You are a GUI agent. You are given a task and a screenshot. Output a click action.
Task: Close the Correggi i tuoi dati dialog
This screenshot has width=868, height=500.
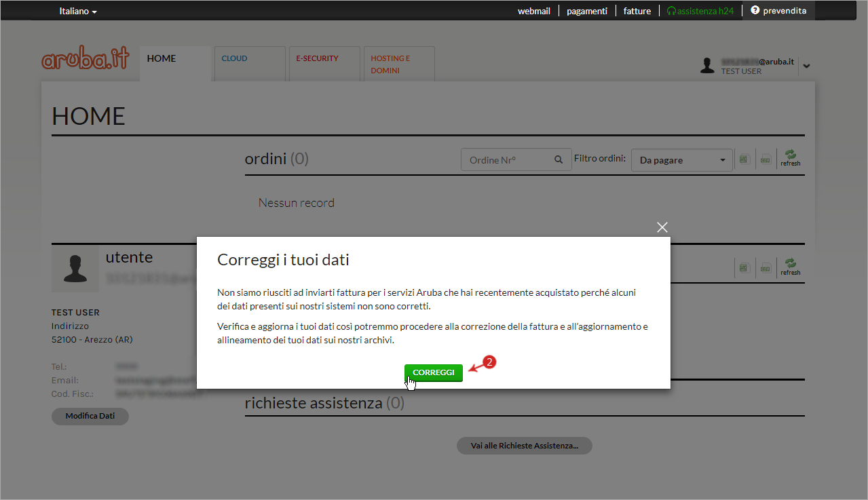(662, 227)
